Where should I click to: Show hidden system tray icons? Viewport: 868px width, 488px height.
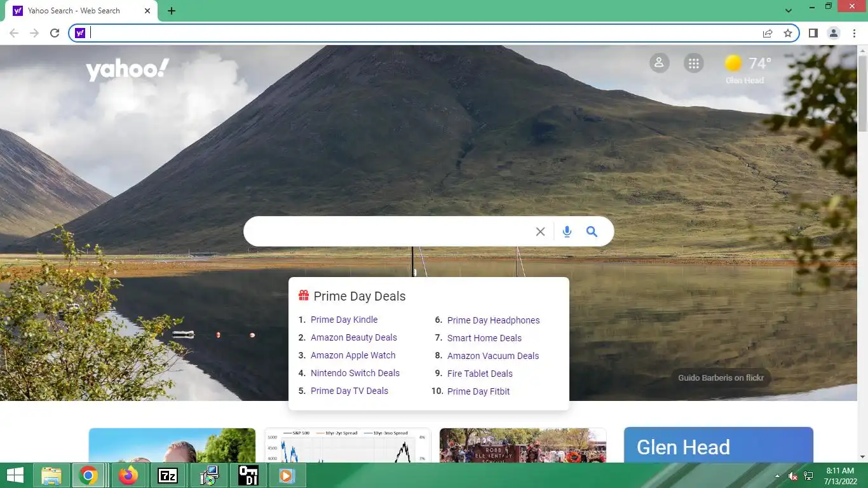pos(777,476)
